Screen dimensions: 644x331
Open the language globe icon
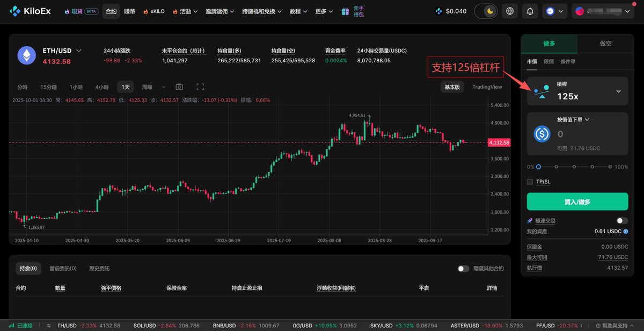[509, 11]
